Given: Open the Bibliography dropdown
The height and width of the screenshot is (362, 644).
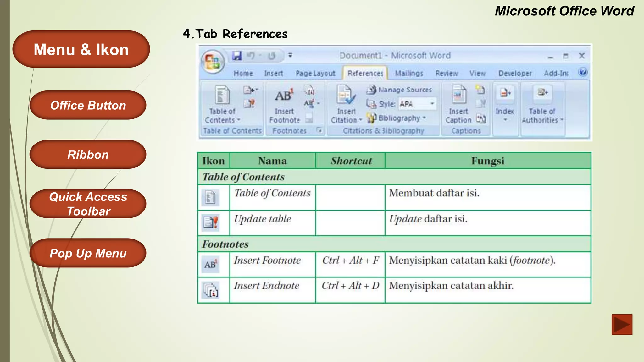Looking at the screenshot, I should click(x=396, y=118).
